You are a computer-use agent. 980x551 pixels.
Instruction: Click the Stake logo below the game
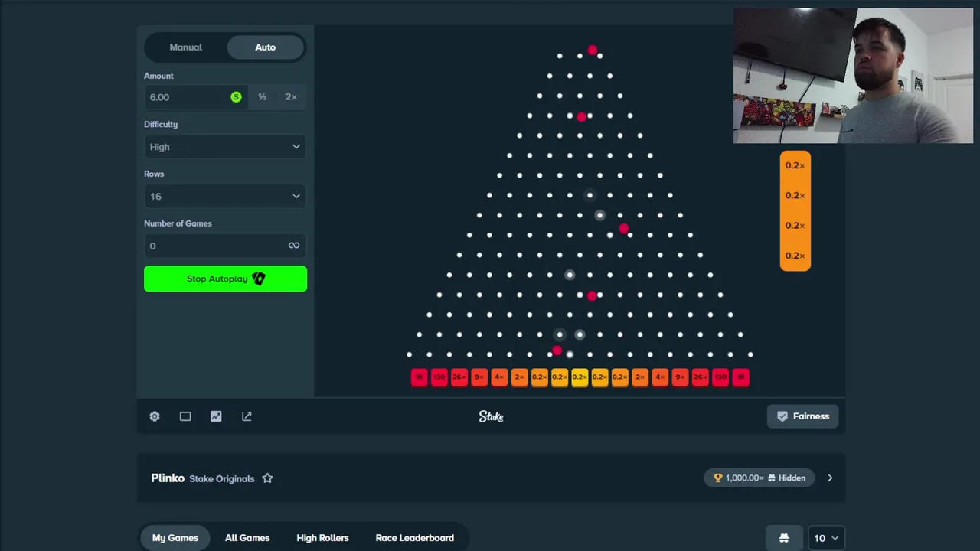click(x=491, y=416)
